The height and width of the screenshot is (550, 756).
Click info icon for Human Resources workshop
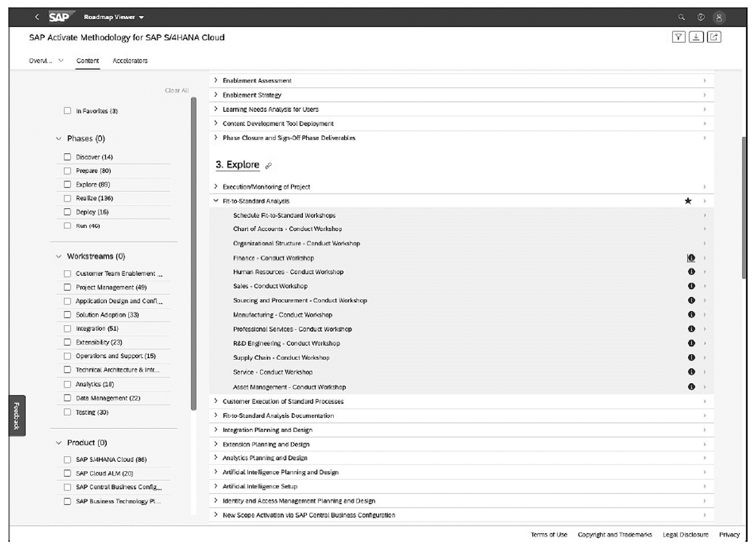click(x=691, y=272)
